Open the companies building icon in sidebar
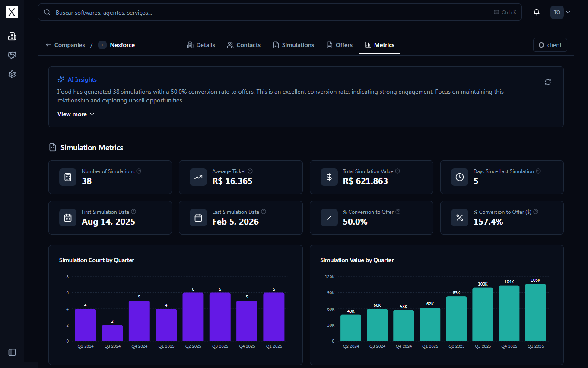Image resolution: width=588 pixels, height=368 pixels. tap(12, 36)
